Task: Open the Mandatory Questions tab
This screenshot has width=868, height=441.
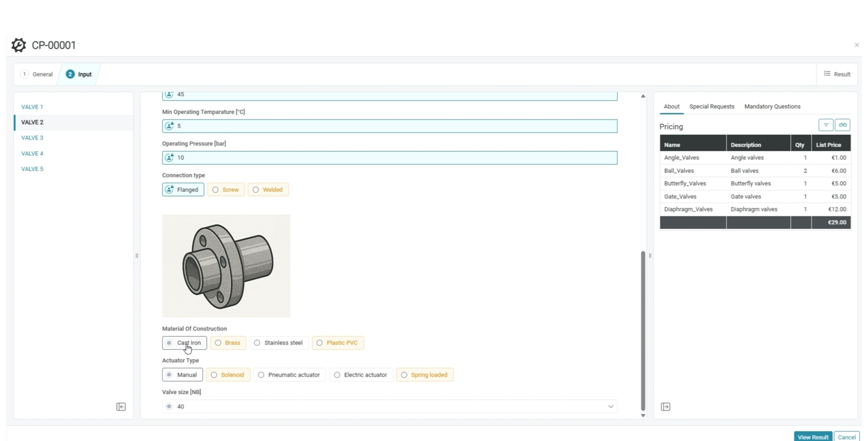Action: [772, 107]
